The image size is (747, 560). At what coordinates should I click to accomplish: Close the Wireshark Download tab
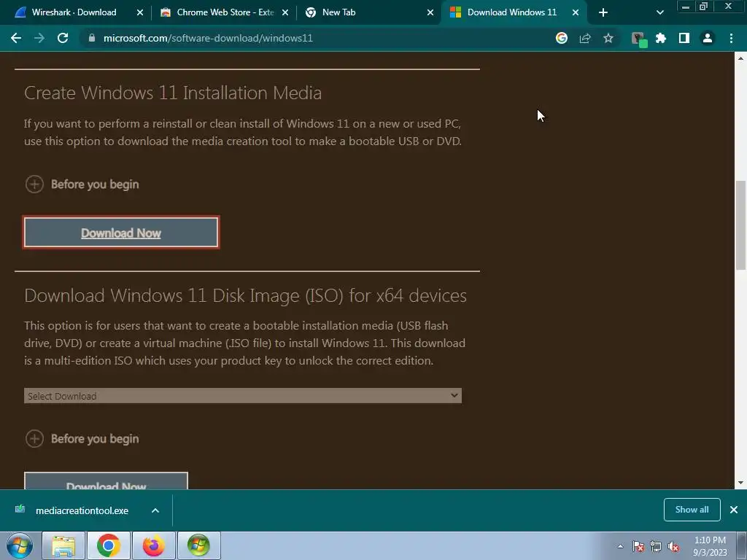pos(140,12)
